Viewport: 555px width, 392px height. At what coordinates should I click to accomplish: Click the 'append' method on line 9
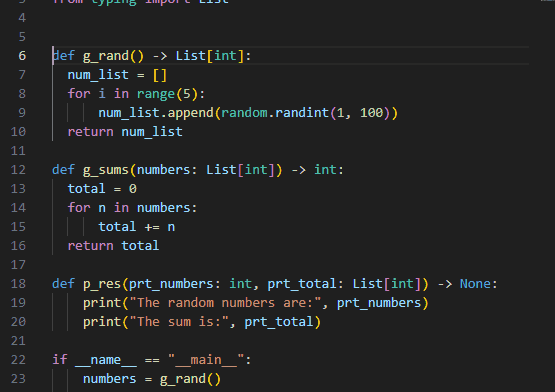190,113
